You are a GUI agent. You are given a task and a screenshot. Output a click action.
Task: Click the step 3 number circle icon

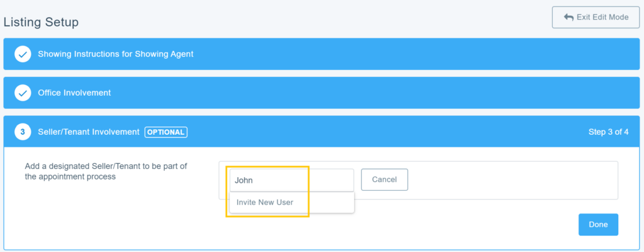pyautogui.click(x=23, y=132)
